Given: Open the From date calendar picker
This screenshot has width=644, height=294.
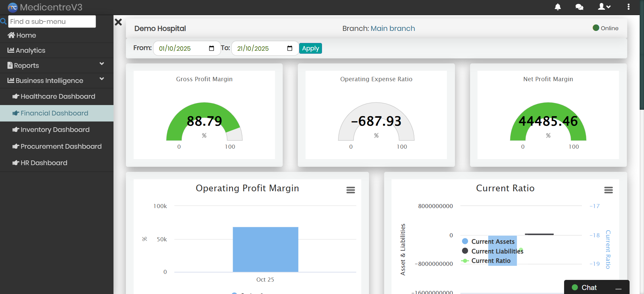Looking at the screenshot, I should pyautogui.click(x=212, y=48).
